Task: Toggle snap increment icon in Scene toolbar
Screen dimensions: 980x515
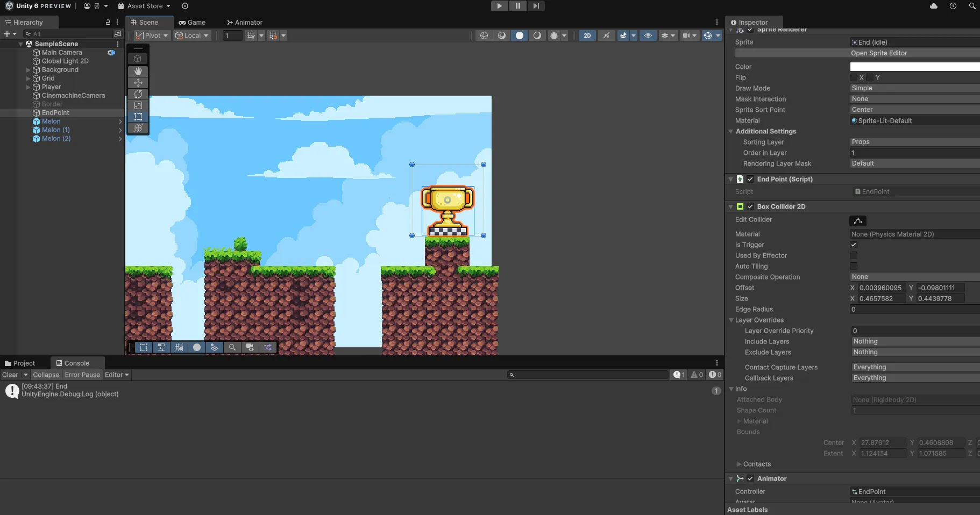Action: click(x=273, y=35)
